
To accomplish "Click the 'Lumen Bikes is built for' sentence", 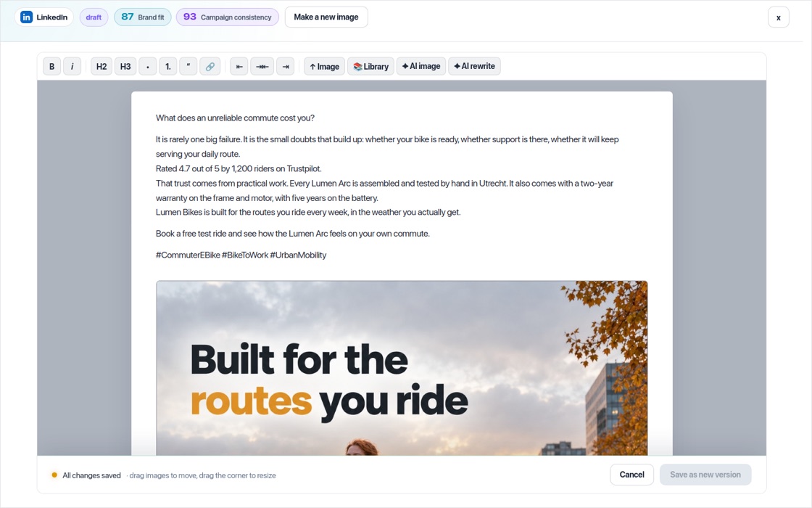I will pyautogui.click(x=308, y=212).
